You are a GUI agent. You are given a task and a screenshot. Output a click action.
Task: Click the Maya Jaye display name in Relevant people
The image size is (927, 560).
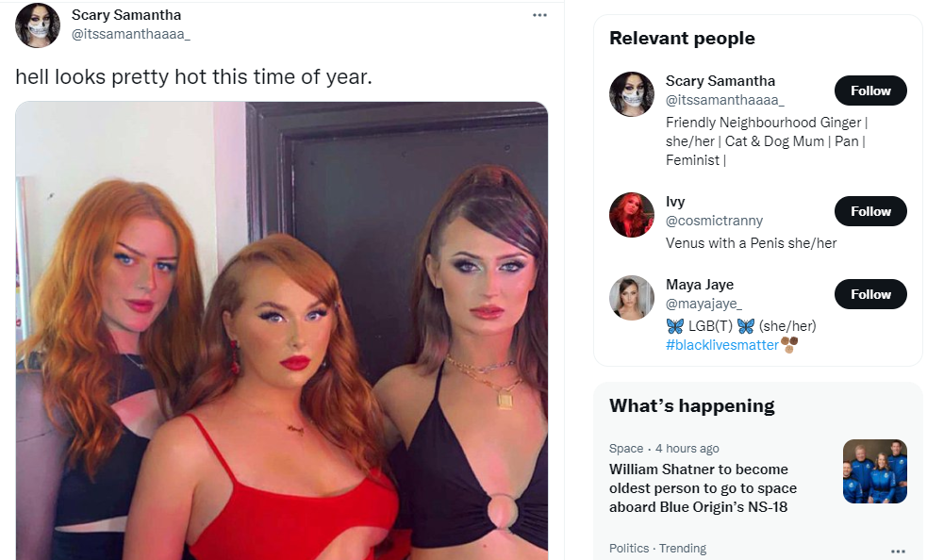pyautogui.click(x=700, y=285)
